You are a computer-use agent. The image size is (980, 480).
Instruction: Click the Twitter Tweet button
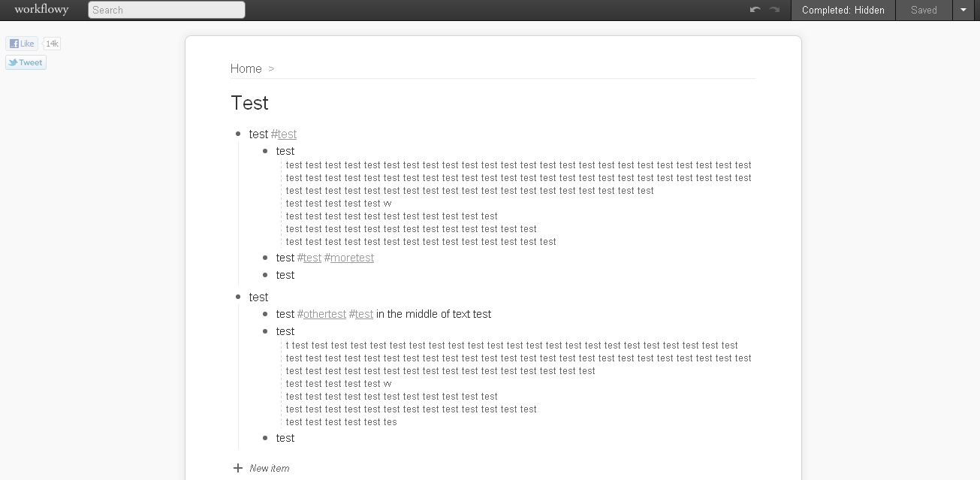point(26,62)
